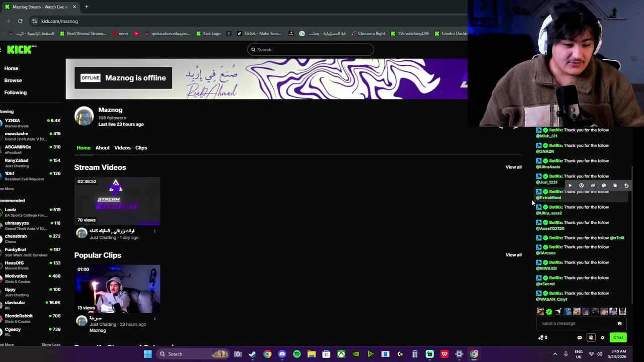Expand Show More under the following list

coord(7,189)
